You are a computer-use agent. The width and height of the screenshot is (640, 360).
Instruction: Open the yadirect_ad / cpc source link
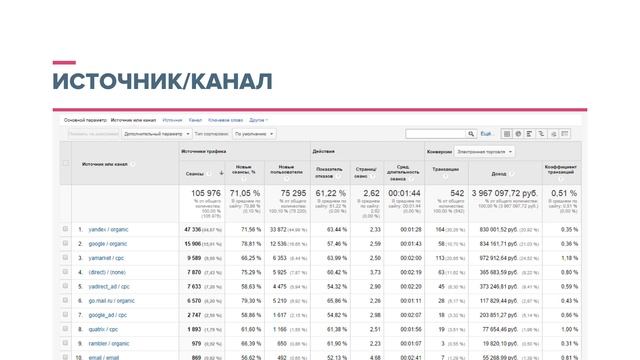pos(109,287)
